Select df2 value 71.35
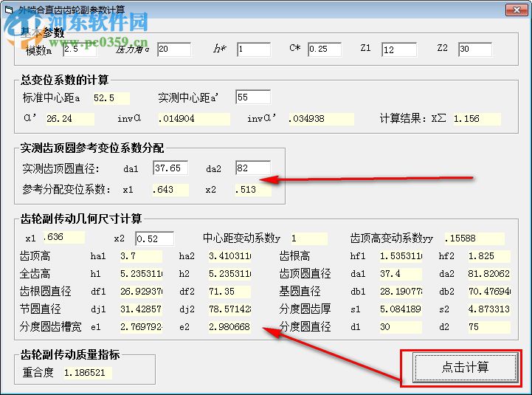The height and width of the screenshot is (395, 532). point(229,292)
